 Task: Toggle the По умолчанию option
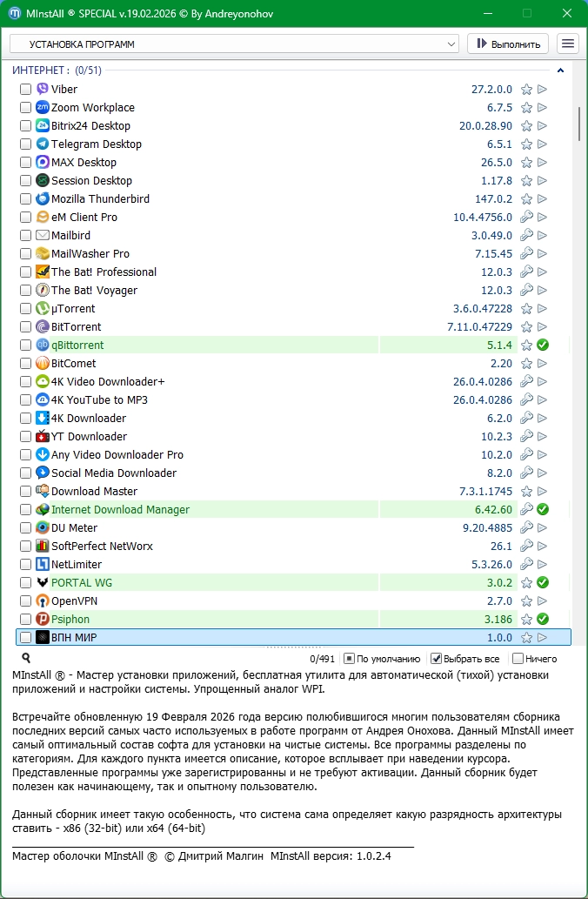coord(382,659)
